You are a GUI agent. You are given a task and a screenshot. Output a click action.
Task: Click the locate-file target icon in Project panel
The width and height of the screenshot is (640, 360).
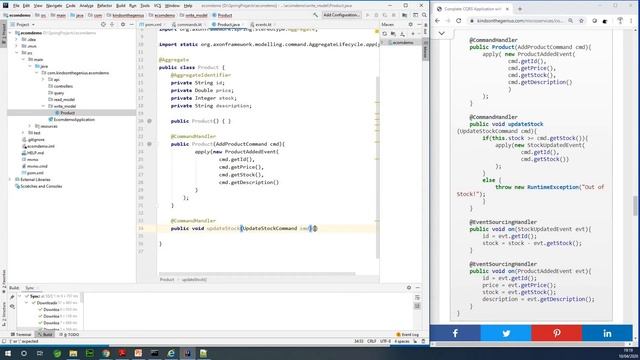point(103,24)
